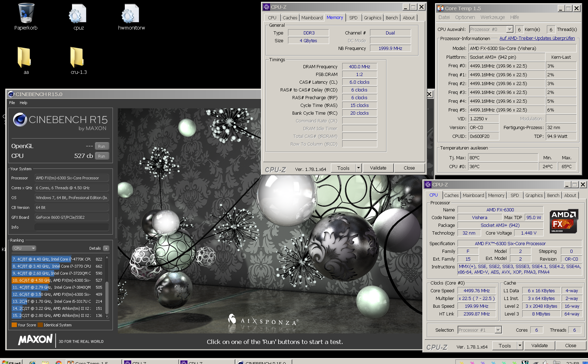The height and width of the screenshot is (364, 588).
Task: Click the DRAM Frequency 400.0 MHz value
Action: (359, 66)
